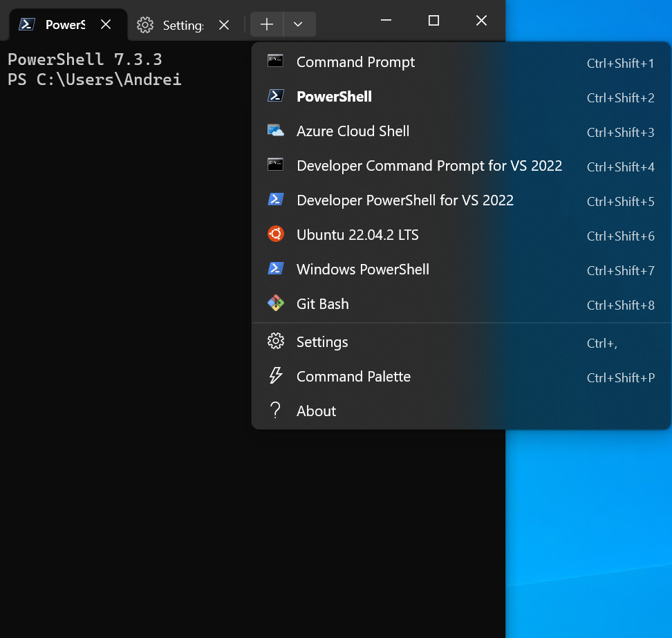672x638 pixels.
Task: Click the Ctrl+Shift+3 shortcut label
Action: coord(620,133)
